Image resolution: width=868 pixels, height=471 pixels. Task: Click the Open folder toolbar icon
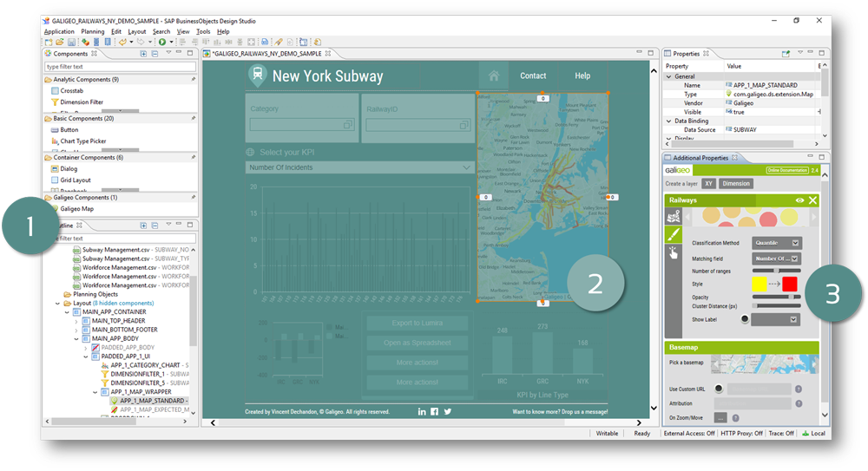pyautogui.click(x=59, y=42)
